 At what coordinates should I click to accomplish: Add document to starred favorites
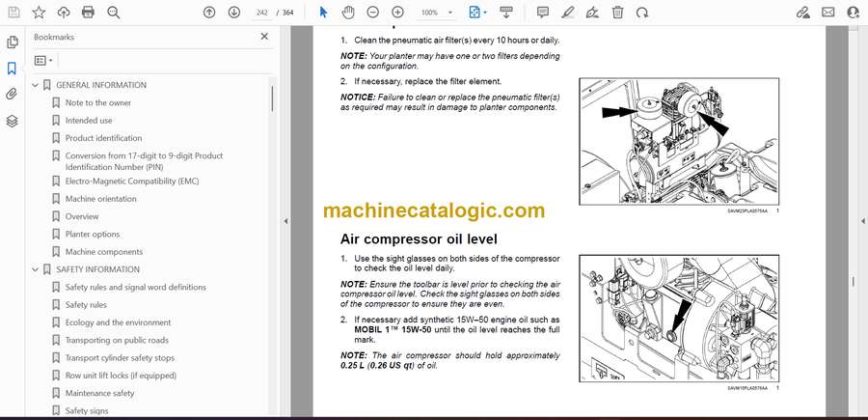(x=39, y=13)
